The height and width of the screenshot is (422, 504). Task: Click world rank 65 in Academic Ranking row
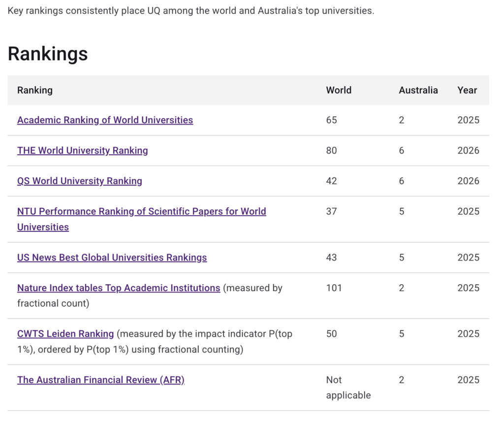pos(331,120)
